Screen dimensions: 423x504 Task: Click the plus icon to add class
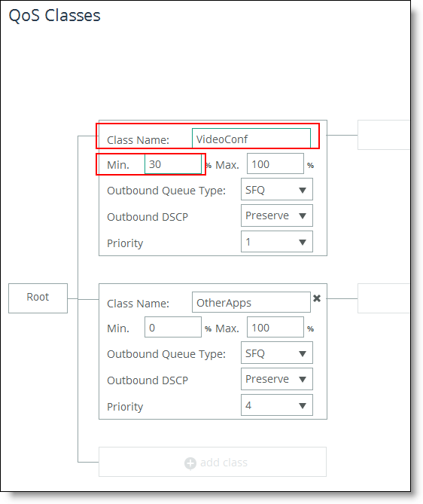point(190,463)
